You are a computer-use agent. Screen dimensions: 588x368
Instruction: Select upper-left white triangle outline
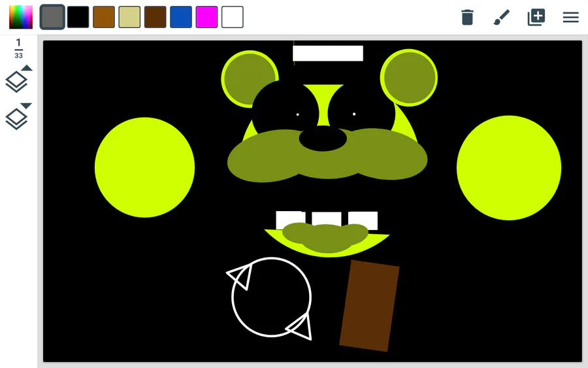(240, 276)
